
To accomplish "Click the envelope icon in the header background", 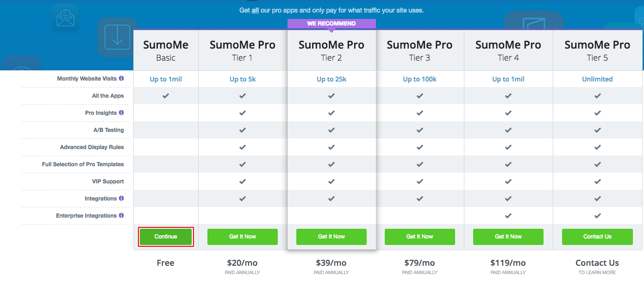I will 65,18.
